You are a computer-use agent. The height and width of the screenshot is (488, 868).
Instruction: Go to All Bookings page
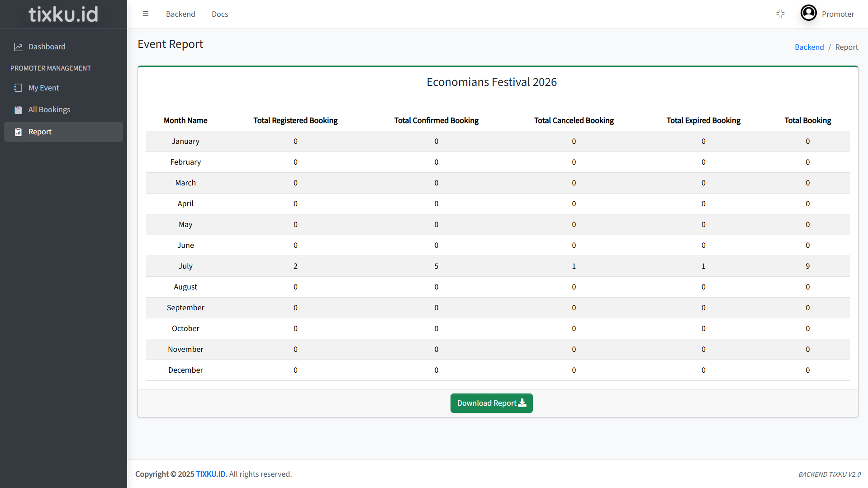coord(49,110)
